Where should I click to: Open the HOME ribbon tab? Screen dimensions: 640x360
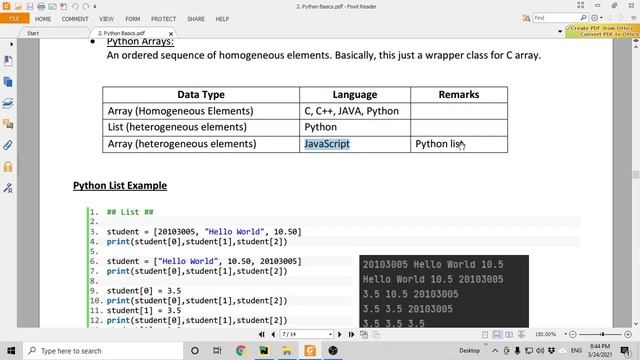point(43,19)
